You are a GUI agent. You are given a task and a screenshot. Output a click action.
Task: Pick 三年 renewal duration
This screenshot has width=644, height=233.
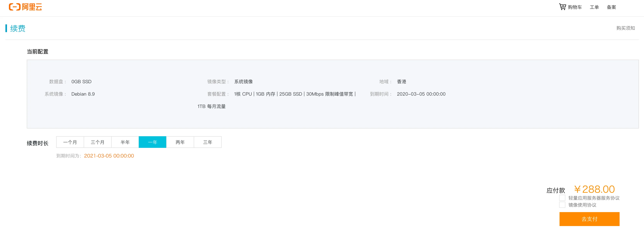point(207,142)
